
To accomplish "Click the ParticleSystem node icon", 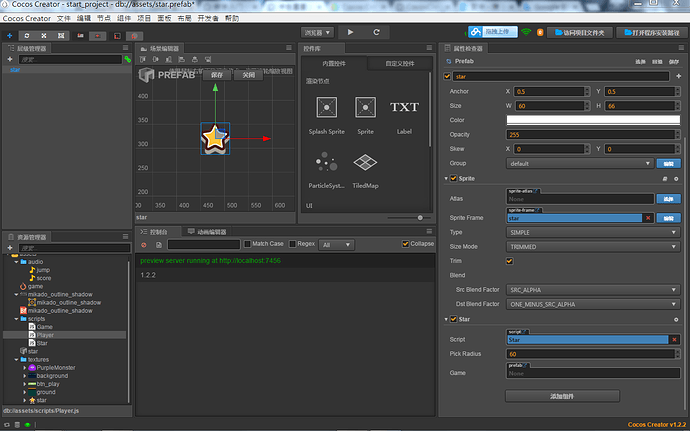I will [327, 162].
